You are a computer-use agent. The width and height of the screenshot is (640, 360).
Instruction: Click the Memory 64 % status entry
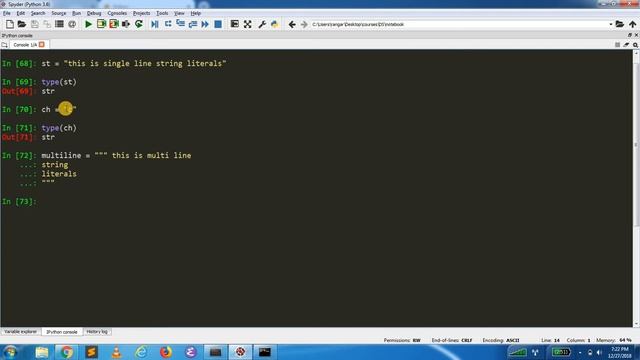point(614,340)
